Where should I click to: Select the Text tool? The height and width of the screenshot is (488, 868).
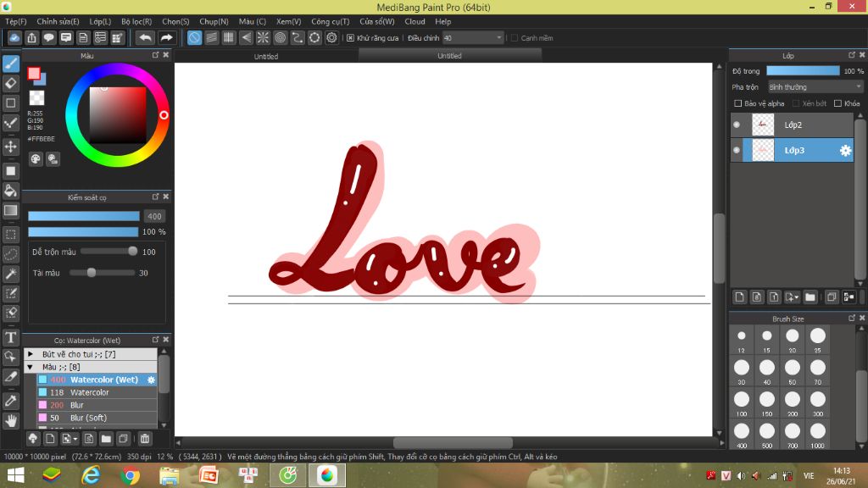[10, 337]
